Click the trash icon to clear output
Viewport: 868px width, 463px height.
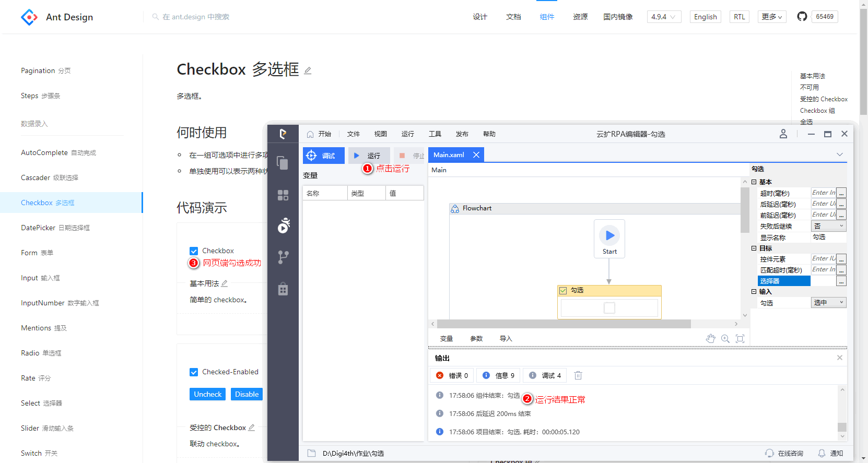[x=578, y=375]
